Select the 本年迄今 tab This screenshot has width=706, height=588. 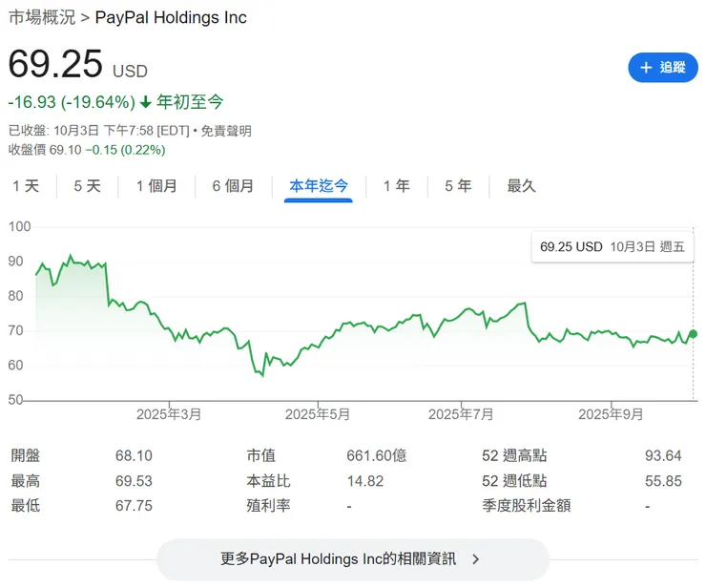coord(319,185)
